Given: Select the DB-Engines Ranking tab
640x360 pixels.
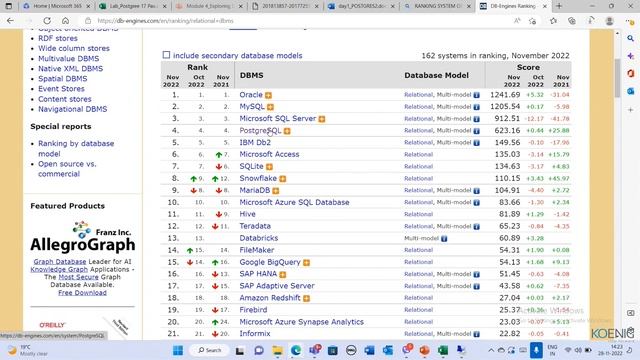Looking at the screenshot, I should pos(513,6).
